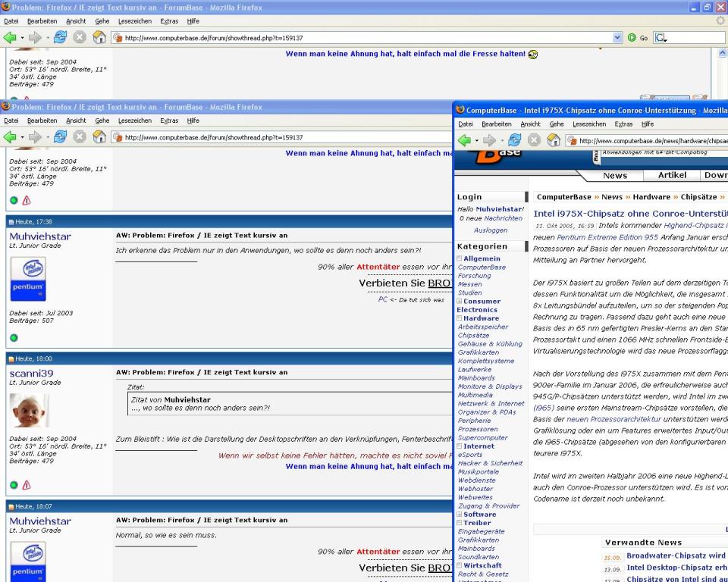The height and width of the screenshot is (582, 728).
Task: Click post icon beside Heute, 18:07
Action: pyautogui.click(x=11, y=507)
